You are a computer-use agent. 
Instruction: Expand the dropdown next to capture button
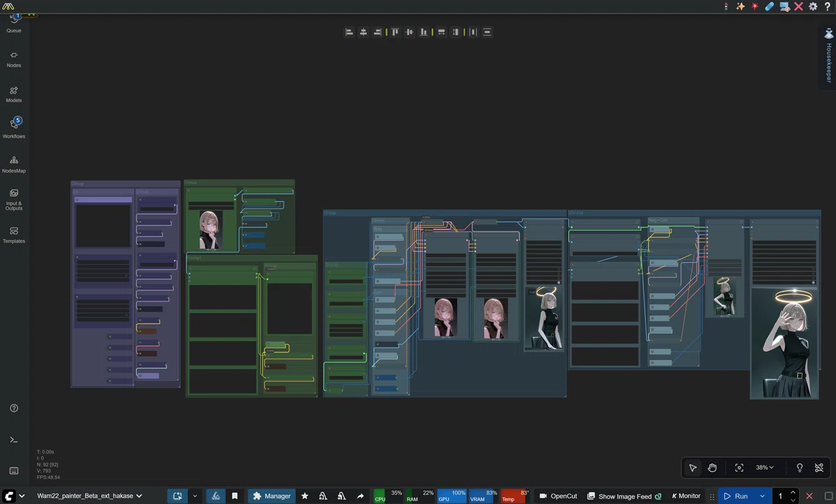[195, 496]
